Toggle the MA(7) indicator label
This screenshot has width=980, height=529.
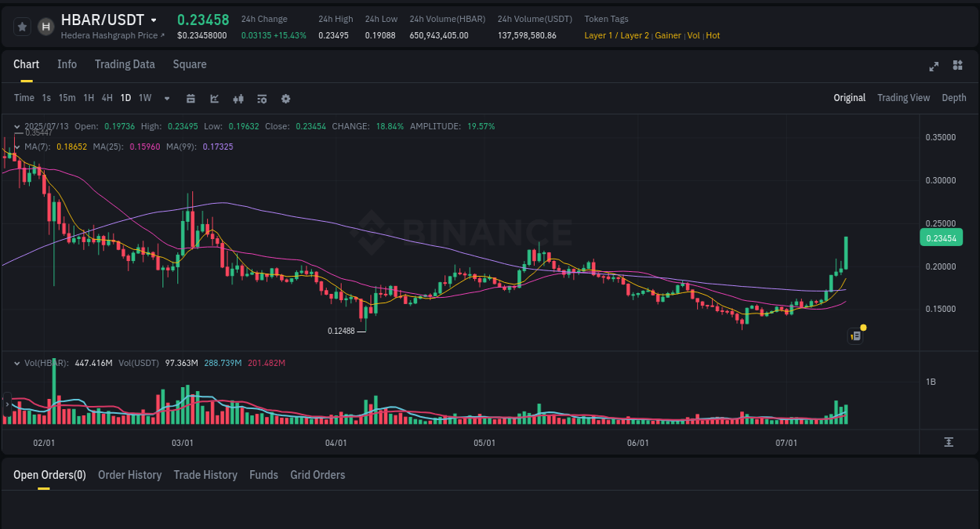(60, 147)
